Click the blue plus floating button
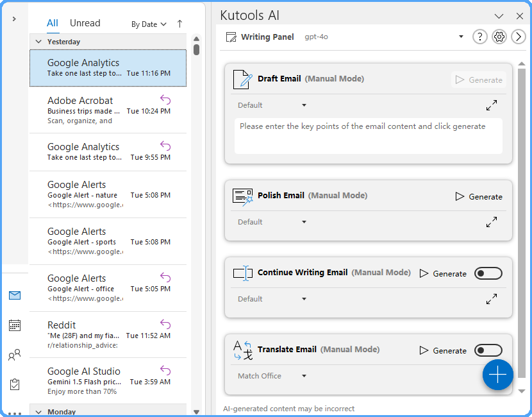The height and width of the screenshot is (417, 532). coord(498,375)
